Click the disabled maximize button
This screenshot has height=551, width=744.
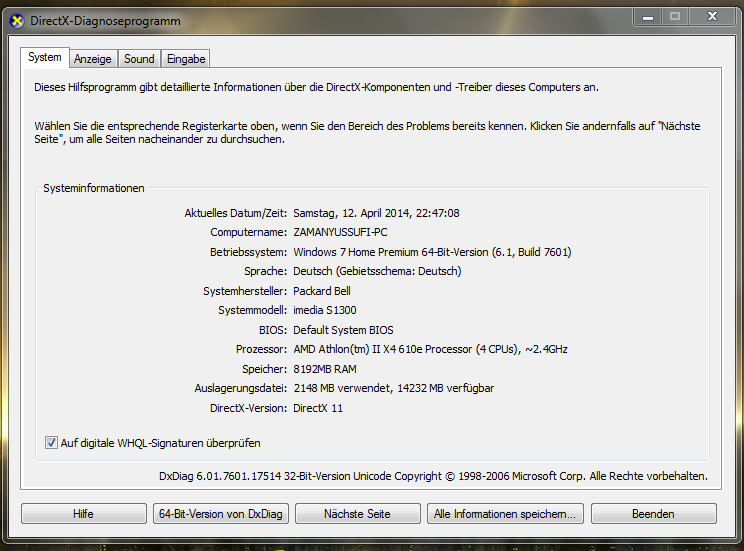(x=675, y=17)
